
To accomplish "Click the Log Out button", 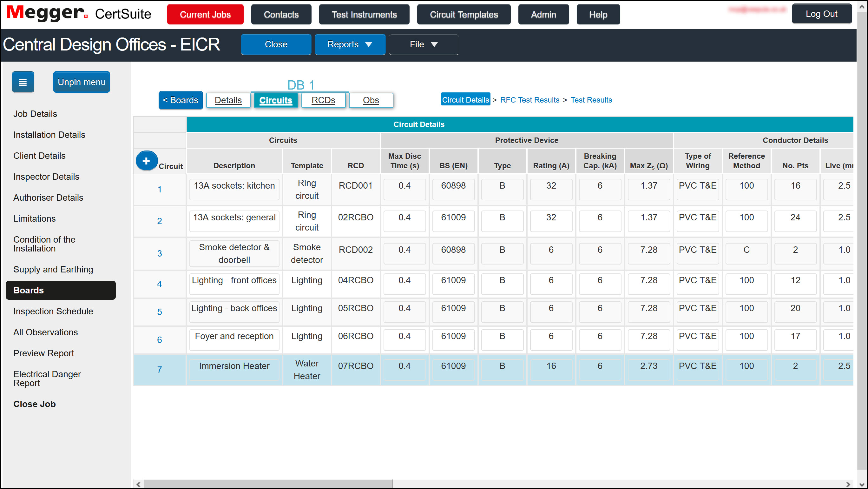I will click(821, 13).
